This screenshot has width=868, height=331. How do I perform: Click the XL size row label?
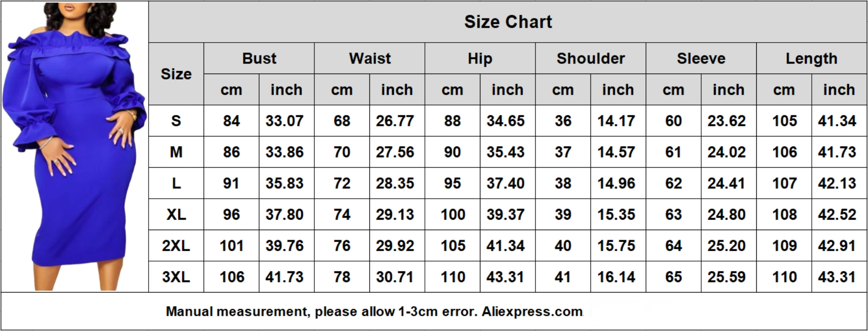[176, 214]
